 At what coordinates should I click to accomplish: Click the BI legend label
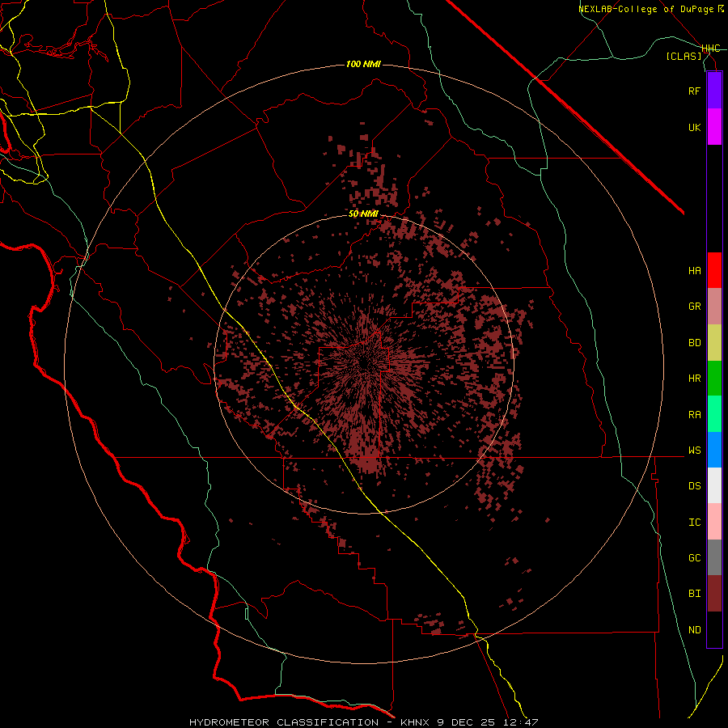tap(694, 594)
